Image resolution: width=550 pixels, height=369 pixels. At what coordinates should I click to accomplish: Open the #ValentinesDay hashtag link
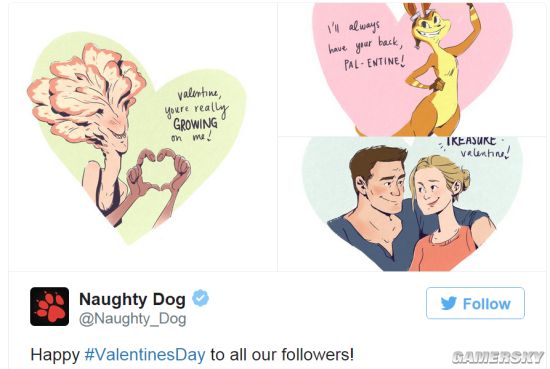[145, 354]
